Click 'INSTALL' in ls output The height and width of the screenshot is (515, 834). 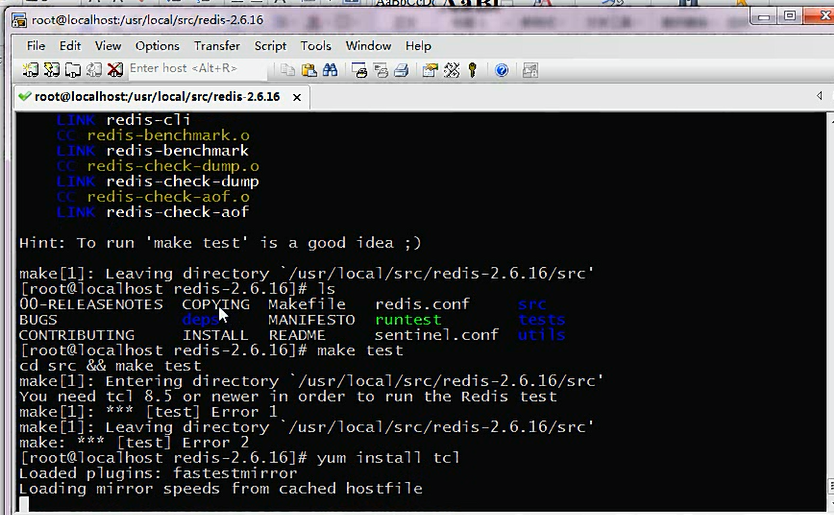(x=215, y=335)
